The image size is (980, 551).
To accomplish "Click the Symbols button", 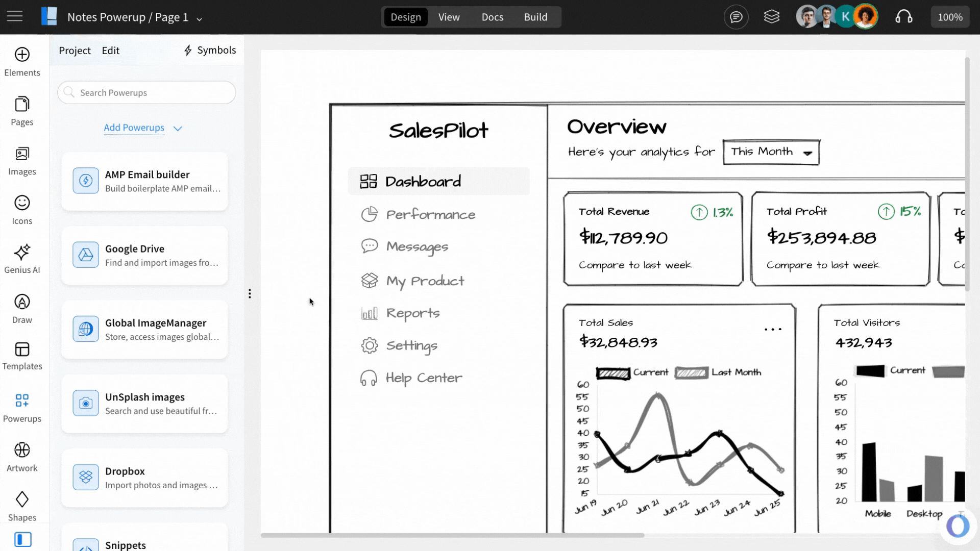I will pos(210,50).
